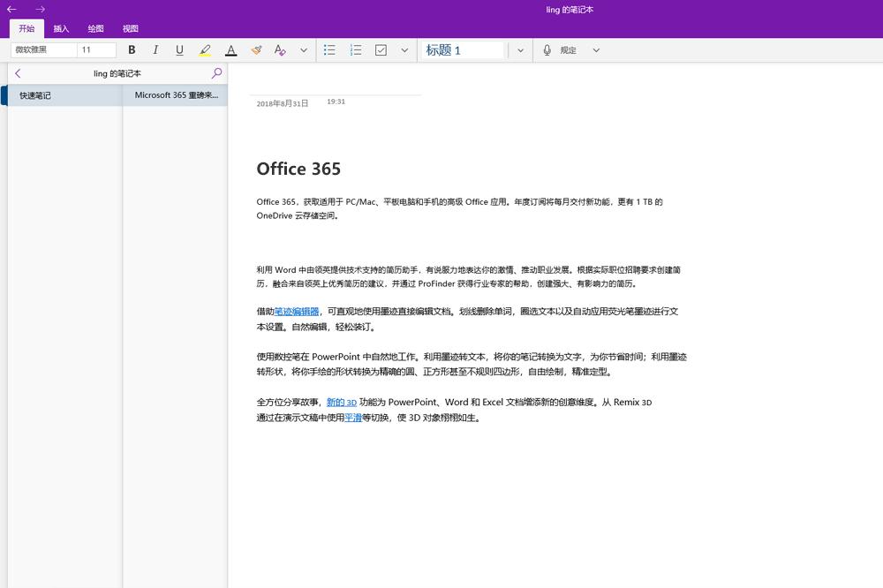Expand the styles list chevron
Viewport: 883px width, 588px height.
520,49
